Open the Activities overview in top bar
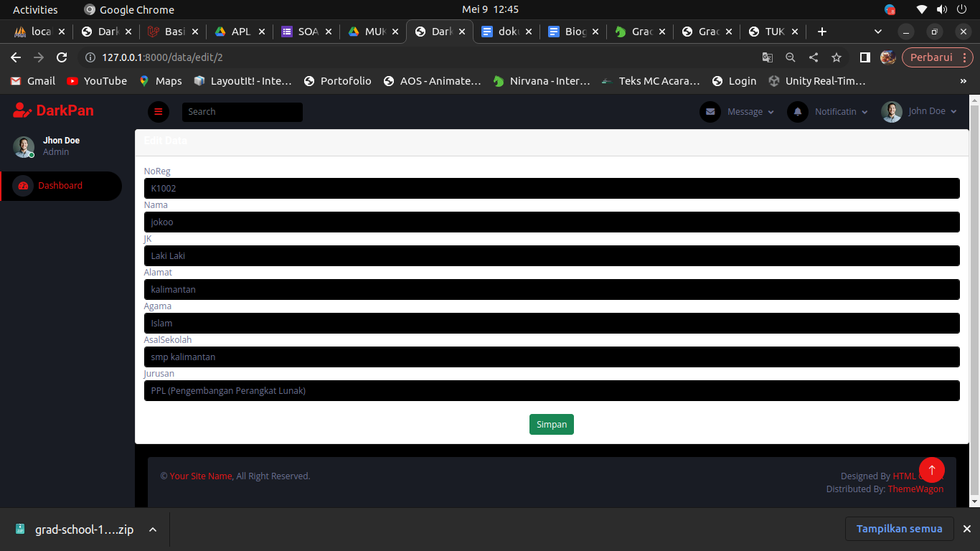 coord(35,9)
